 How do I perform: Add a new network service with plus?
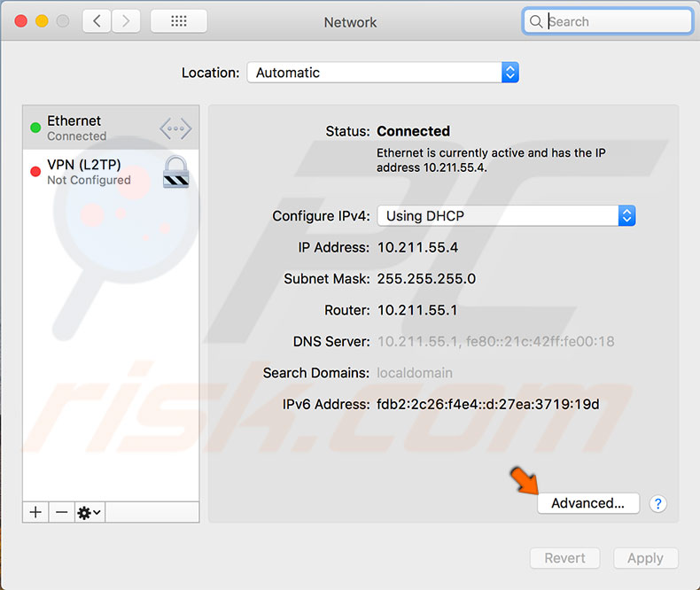pos(35,512)
